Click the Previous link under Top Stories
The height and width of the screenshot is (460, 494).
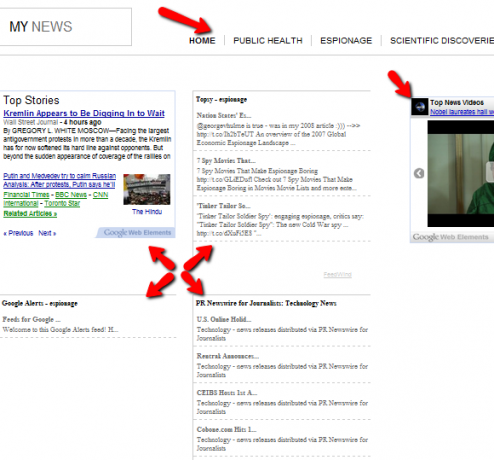click(18, 233)
